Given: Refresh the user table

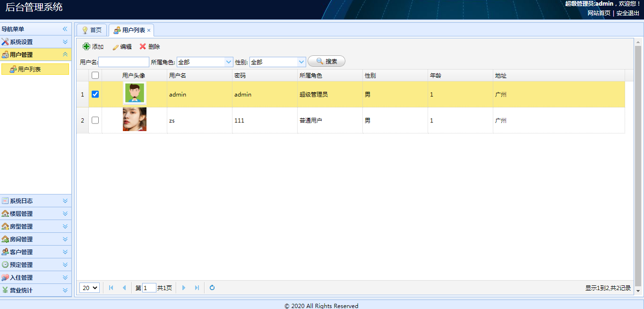Looking at the screenshot, I should (x=212, y=288).
